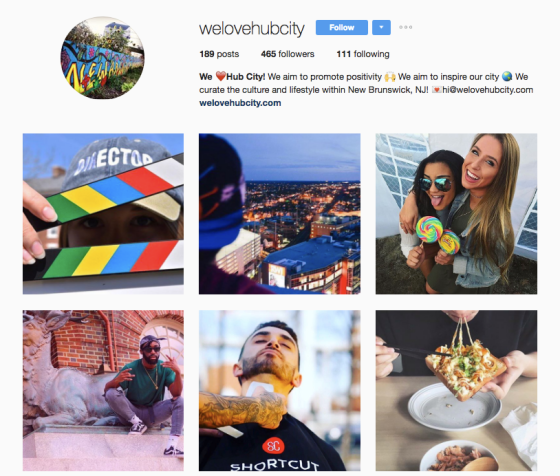Open the Director cap clapperboard photo

click(x=103, y=214)
